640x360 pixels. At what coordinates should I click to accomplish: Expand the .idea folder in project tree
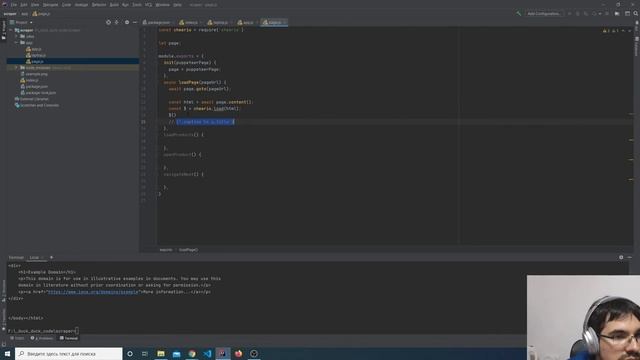click(x=16, y=36)
